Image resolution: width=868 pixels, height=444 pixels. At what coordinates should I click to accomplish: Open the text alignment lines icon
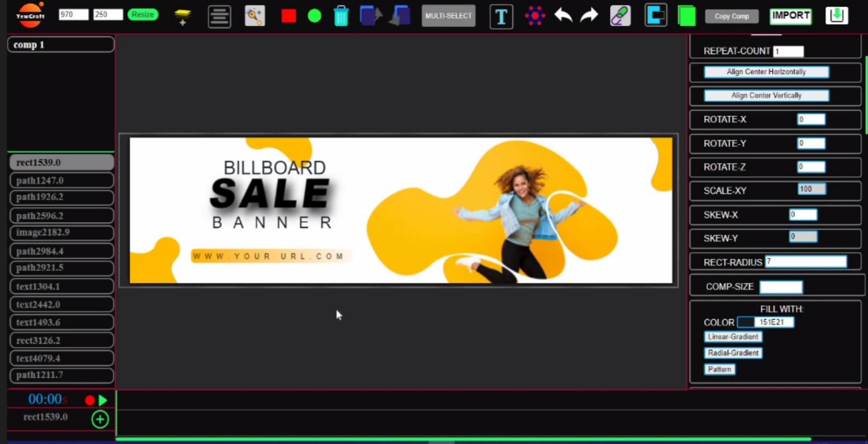point(219,17)
